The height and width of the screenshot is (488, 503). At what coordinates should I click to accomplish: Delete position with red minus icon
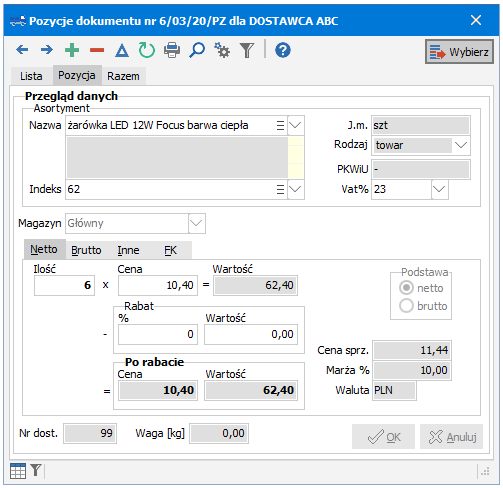click(x=97, y=50)
